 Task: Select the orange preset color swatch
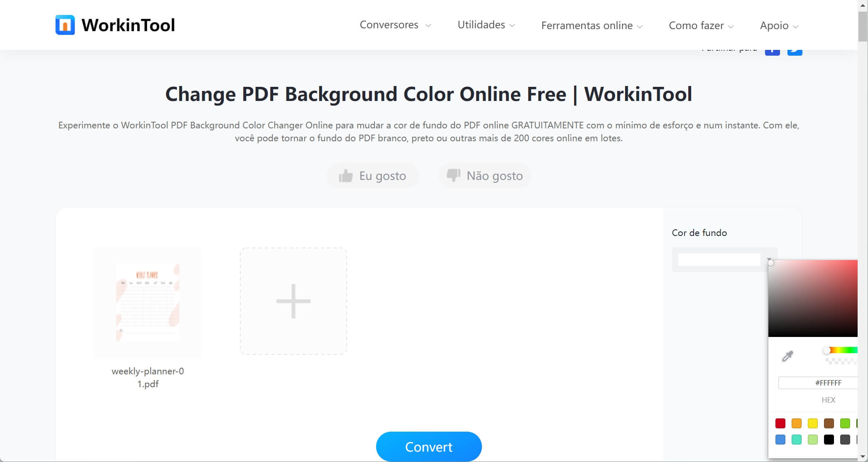coord(797,423)
